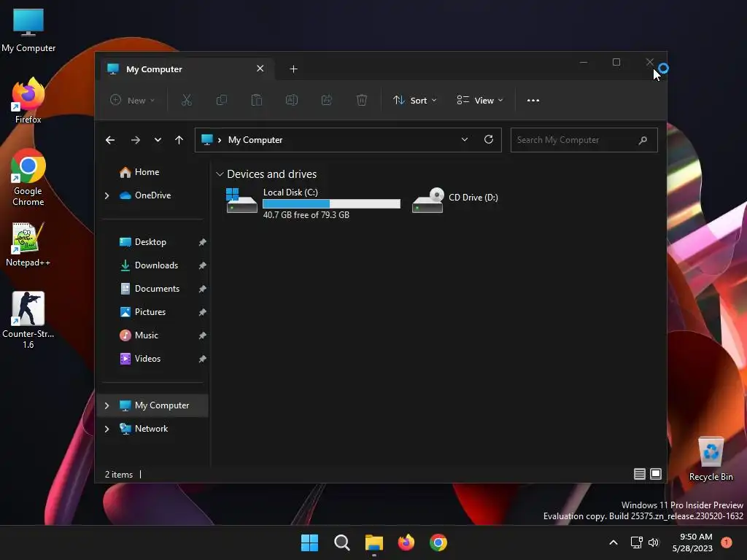Click the address bar path chevron
This screenshot has width=747, height=560.
coord(220,140)
